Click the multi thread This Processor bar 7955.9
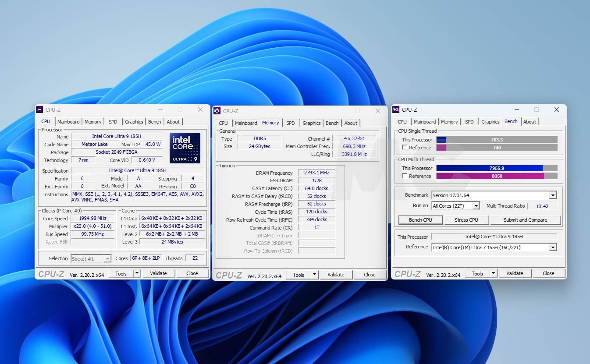The width and height of the screenshot is (590, 364). pyautogui.click(x=497, y=168)
